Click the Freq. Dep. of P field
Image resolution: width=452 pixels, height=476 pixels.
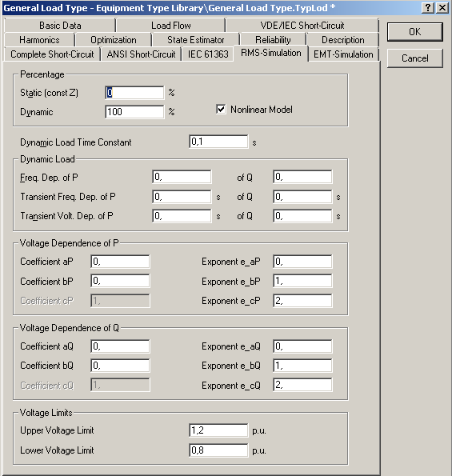tap(182, 177)
